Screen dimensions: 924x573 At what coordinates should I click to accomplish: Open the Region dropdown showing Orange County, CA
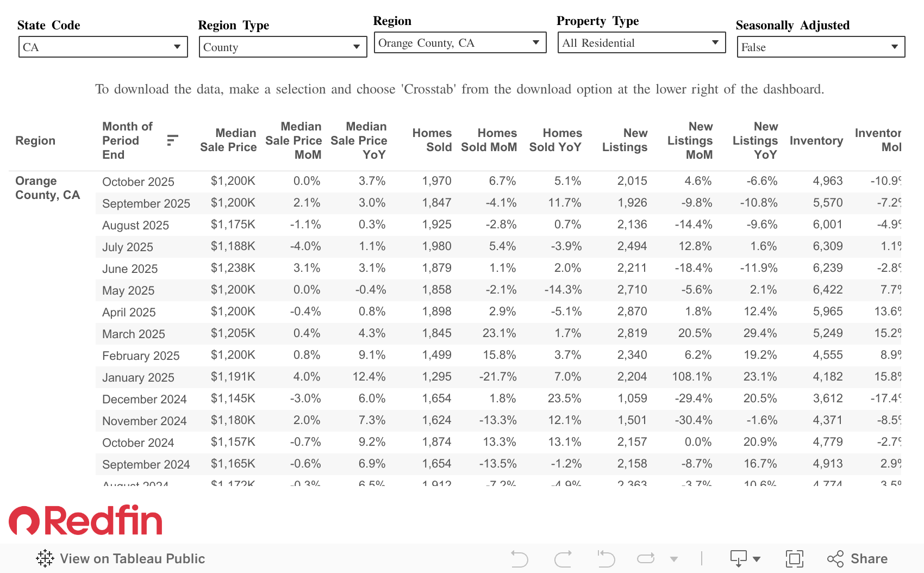460,42
